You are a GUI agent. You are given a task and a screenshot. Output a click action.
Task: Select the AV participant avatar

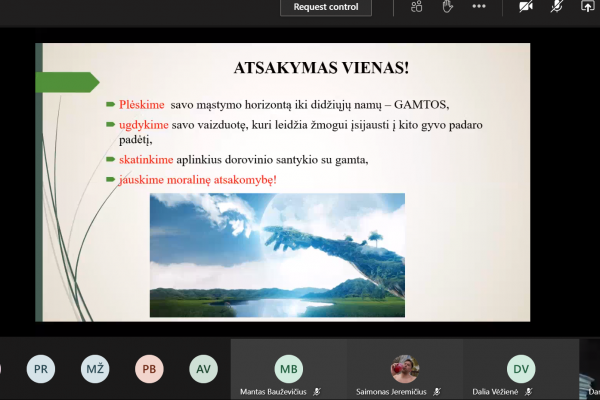203,369
